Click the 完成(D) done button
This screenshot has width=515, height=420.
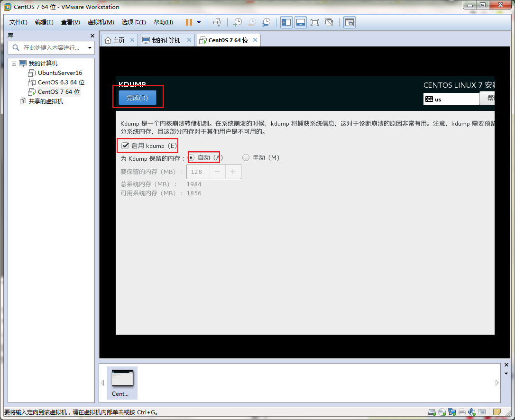click(138, 98)
